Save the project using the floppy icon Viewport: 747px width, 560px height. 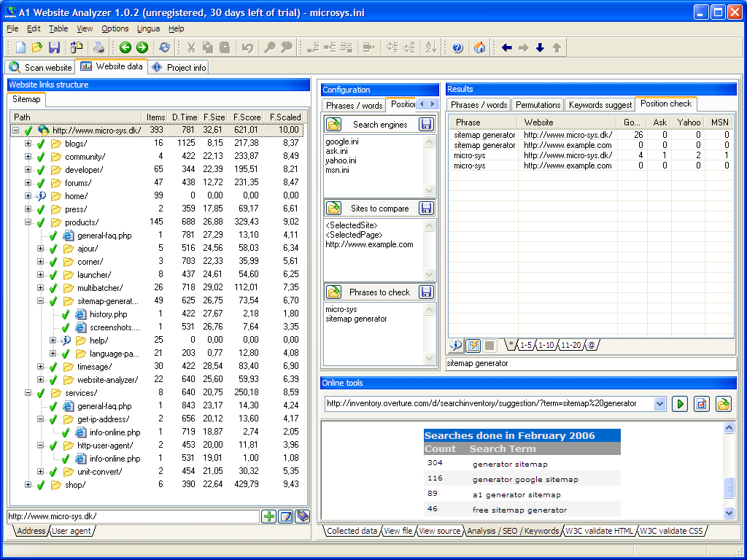[x=54, y=47]
